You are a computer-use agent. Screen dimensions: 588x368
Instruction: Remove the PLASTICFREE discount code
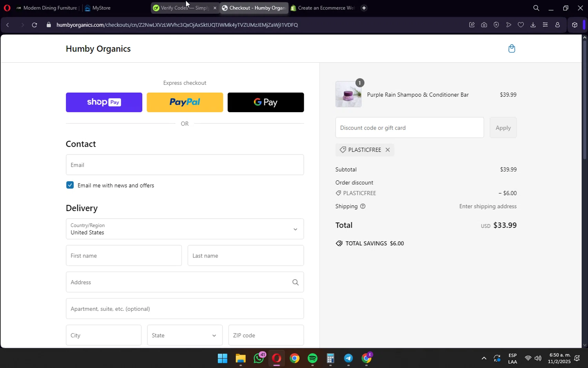pos(387,150)
